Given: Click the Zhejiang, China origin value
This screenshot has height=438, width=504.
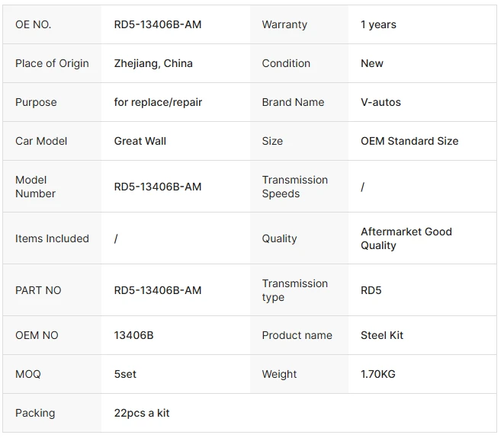Looking at the screenshot, I should [x=153, y=63].
